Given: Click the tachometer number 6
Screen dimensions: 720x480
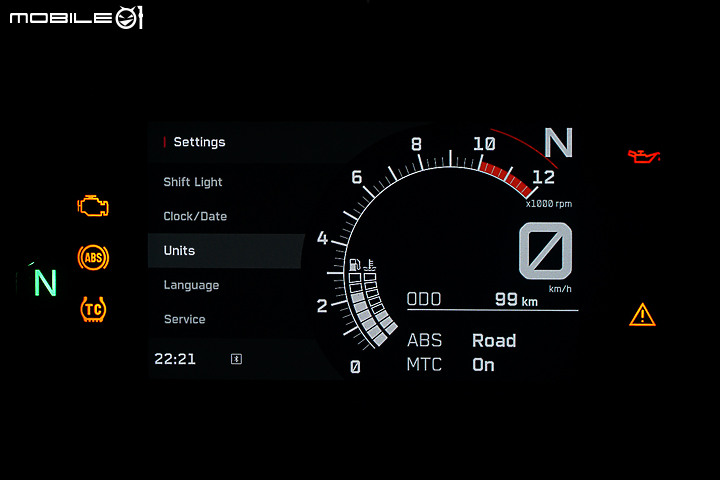Looking at the screenshot, I should 357,177.
